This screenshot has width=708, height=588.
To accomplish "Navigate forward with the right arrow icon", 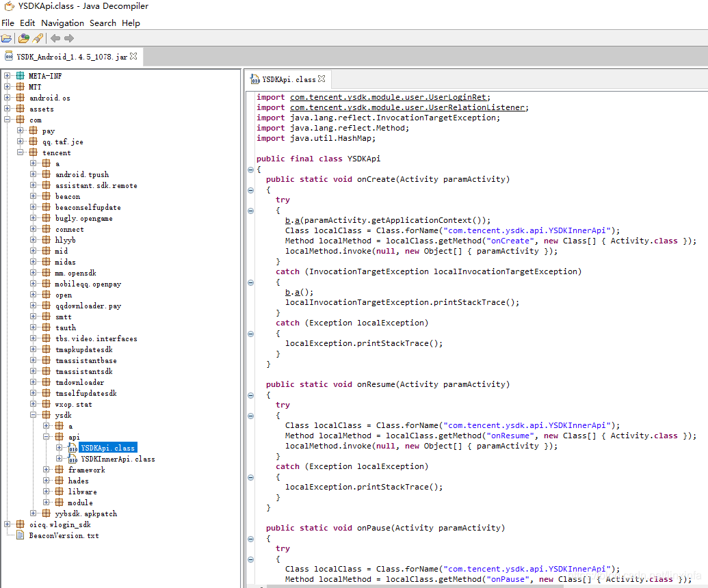I will click(x=68, y=38).
